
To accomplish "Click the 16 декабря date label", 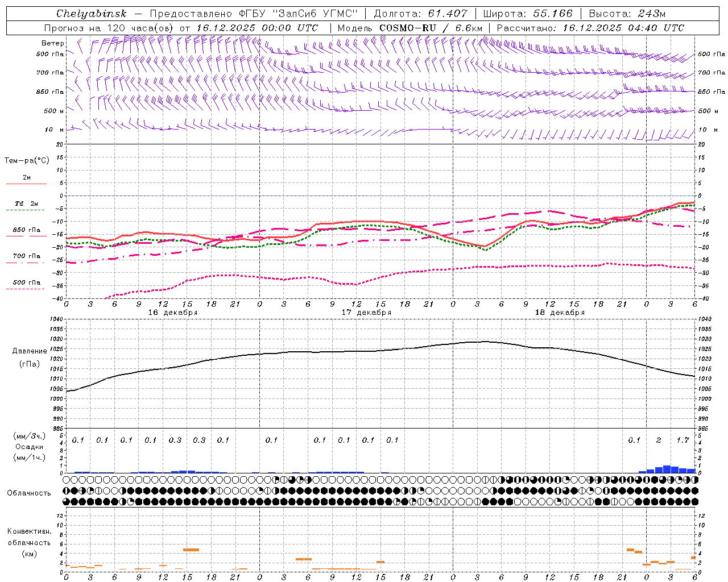I will click(x=173, y=313).
